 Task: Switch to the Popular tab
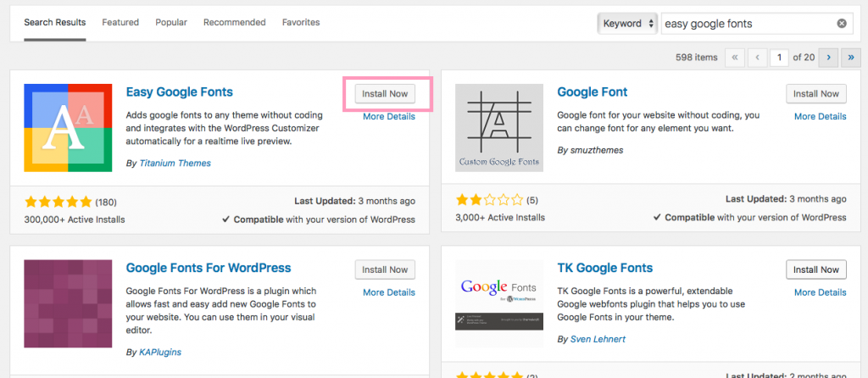[171, 23]
